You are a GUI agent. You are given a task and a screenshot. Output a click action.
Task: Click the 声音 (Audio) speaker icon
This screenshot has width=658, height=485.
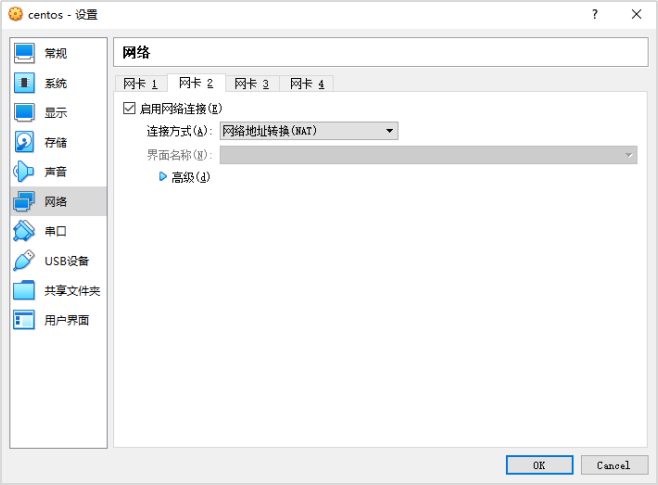24,172
